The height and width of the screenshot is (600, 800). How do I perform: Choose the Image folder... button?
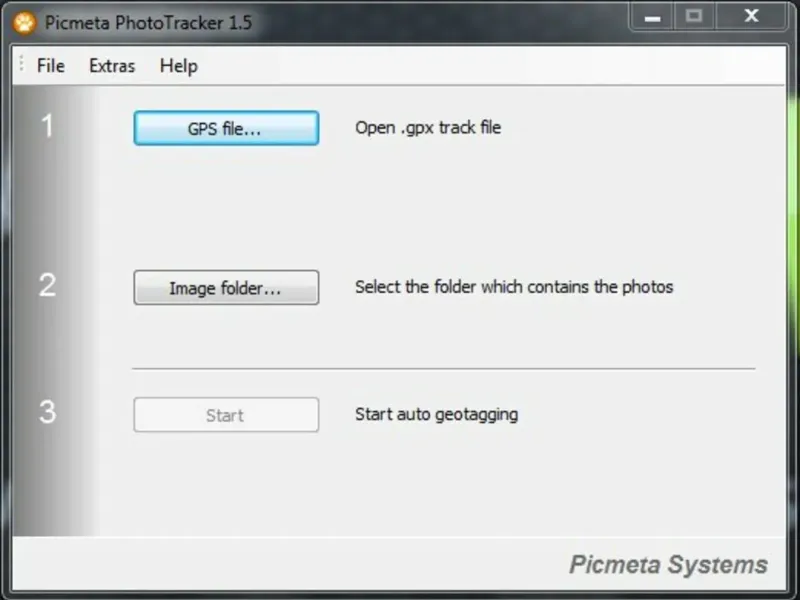coord(226,288)
